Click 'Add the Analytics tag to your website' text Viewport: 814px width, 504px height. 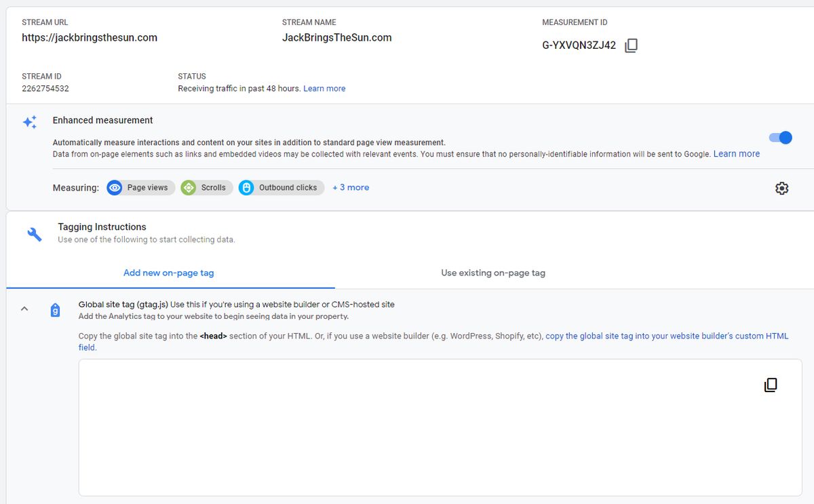pyautogui.click(x=214, y=317)
